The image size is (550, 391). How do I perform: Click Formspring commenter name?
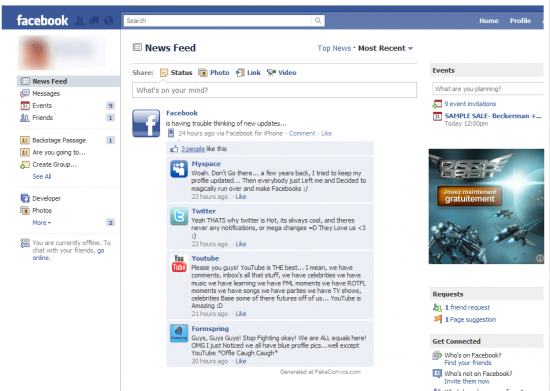click(x=210, y=329)
